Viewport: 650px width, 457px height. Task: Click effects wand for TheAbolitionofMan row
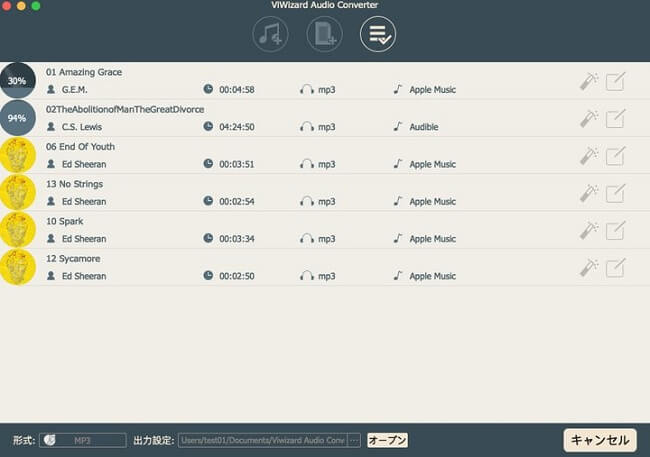click(x=589, y=119)
